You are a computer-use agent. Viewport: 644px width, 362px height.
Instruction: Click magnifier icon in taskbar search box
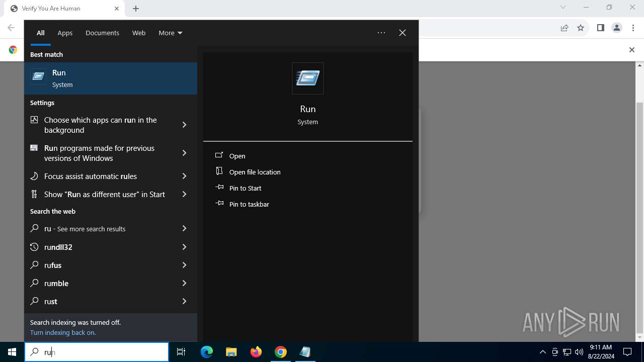pos(34,352)
